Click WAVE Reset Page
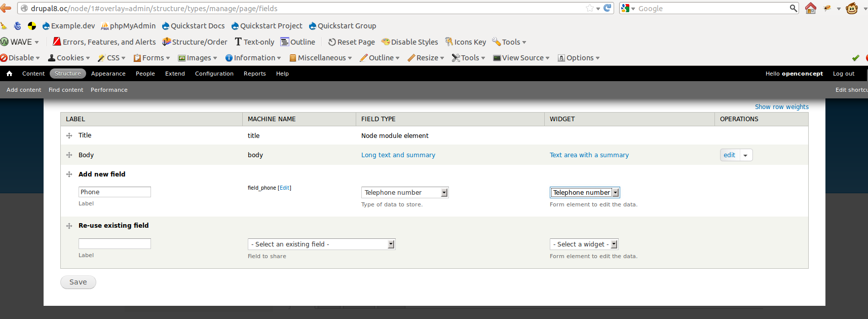The width and height of the screenshot is (868, 319). (x=352, y=42)
